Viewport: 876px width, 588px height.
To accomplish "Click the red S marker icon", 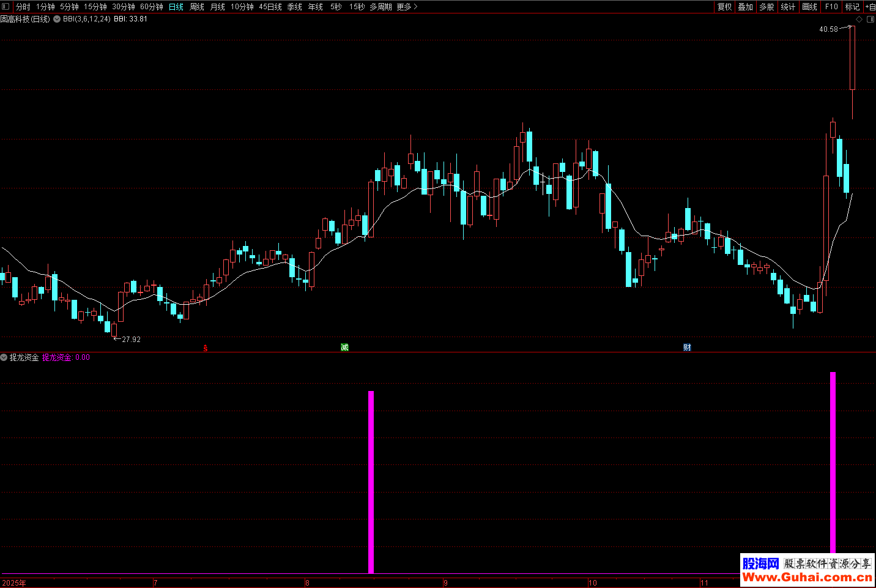I will point(206,348).
